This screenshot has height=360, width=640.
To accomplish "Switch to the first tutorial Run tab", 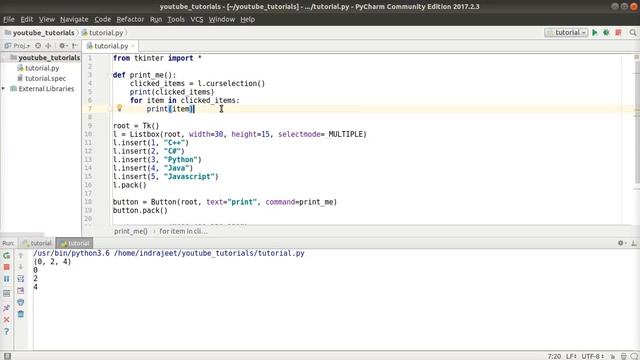I will [38, 243].
